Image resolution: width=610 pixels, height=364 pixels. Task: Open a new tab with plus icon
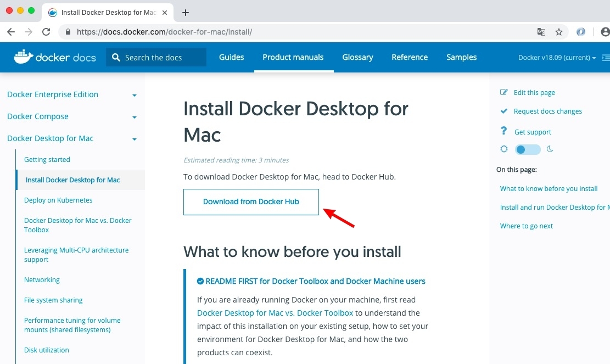pos(186,13)
